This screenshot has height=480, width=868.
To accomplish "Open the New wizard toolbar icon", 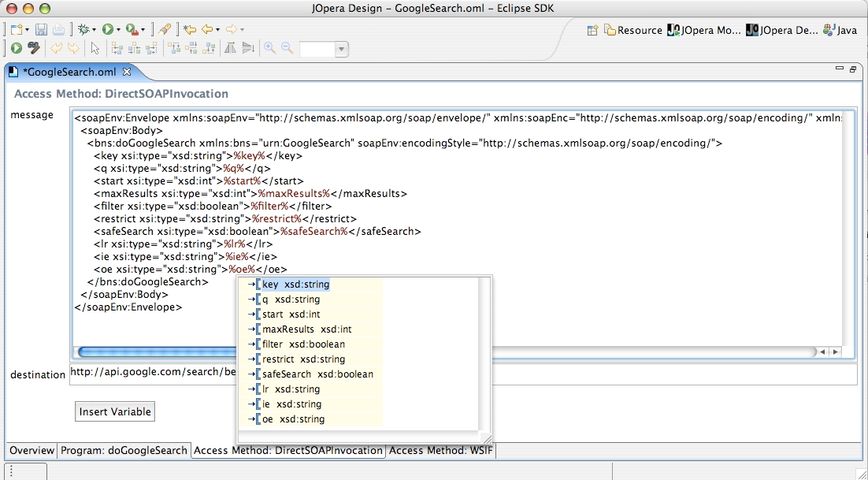I will 17,30.
